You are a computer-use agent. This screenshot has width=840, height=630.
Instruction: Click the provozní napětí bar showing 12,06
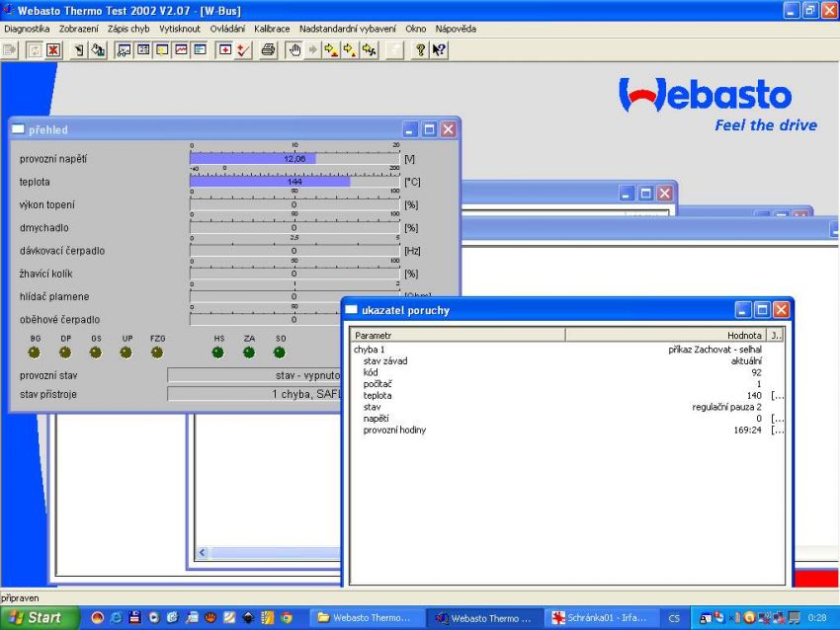294,159
